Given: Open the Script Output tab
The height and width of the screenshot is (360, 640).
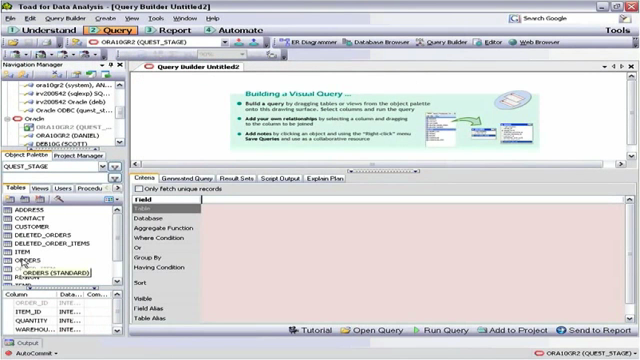Looking at the screenshot, I should (280, 178).
